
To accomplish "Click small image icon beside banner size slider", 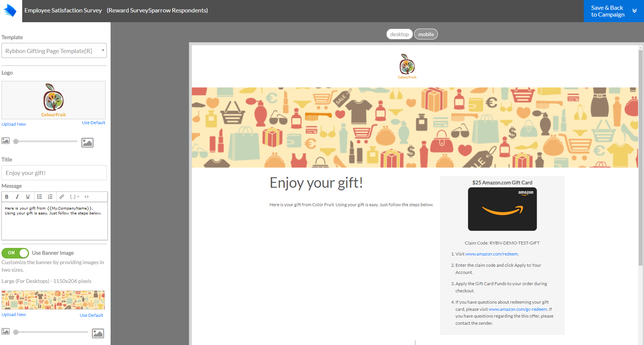I will (6, 331).
